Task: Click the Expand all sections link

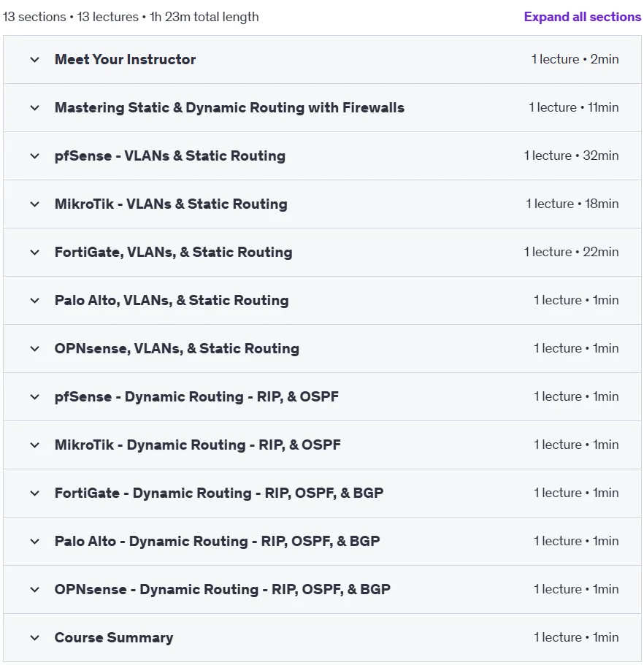Action: 582,17
